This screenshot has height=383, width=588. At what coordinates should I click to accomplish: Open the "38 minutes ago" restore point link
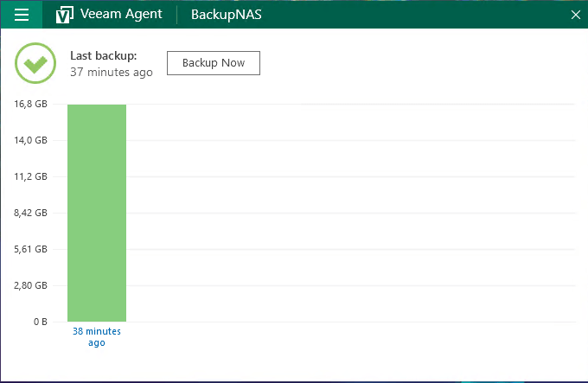pos(97,336)
